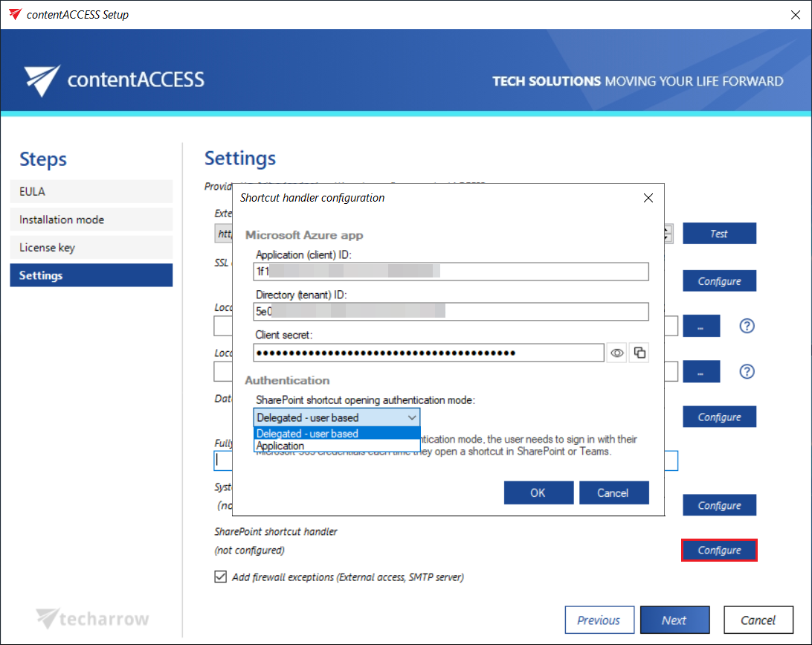Click the contentACCESS logo in banner
Image resolution: width=812 pixels, height=645 pixels.
pyautogui.click(x=114, y=80)
